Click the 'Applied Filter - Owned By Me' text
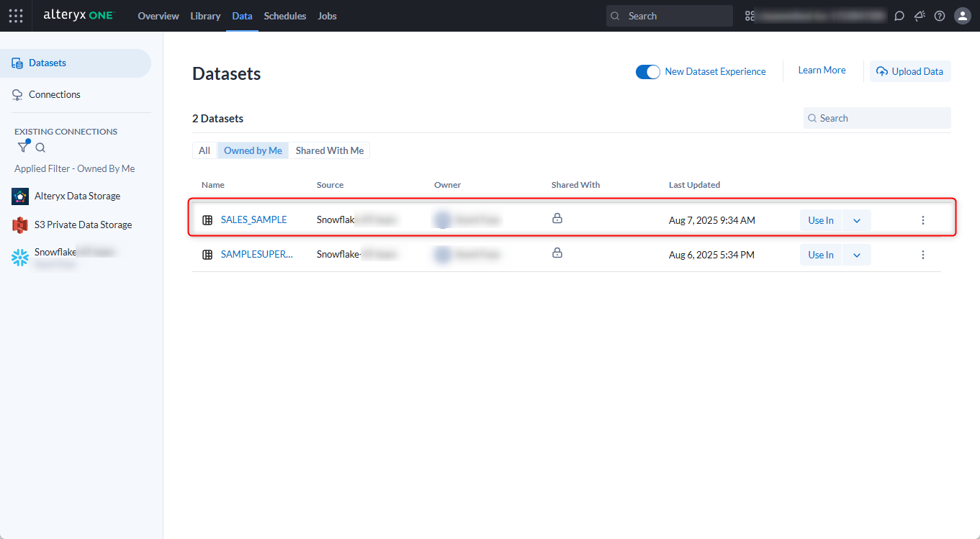The width and height of the screenshot is (980, 539). coord(75,168)
